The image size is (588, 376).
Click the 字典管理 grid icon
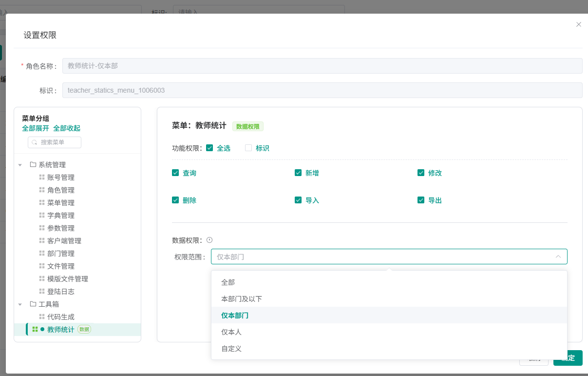(42, 216)
